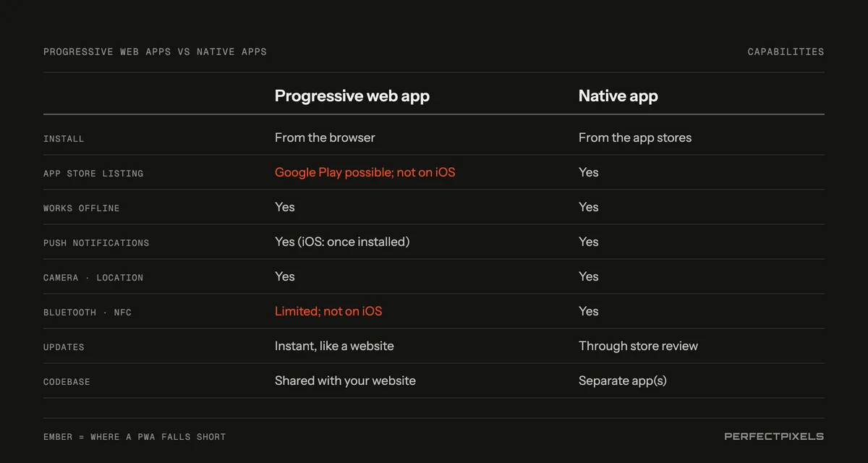Select the 'Limited; not on iOS' cell
This screenshot has height=463, width=868.
pos(328,311)
